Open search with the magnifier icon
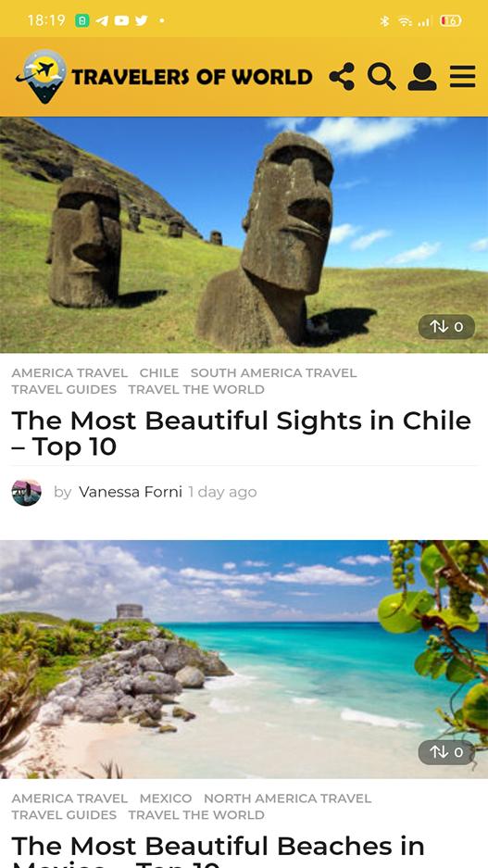The height and width of the screenshot is (868, 488). [382, 76]
